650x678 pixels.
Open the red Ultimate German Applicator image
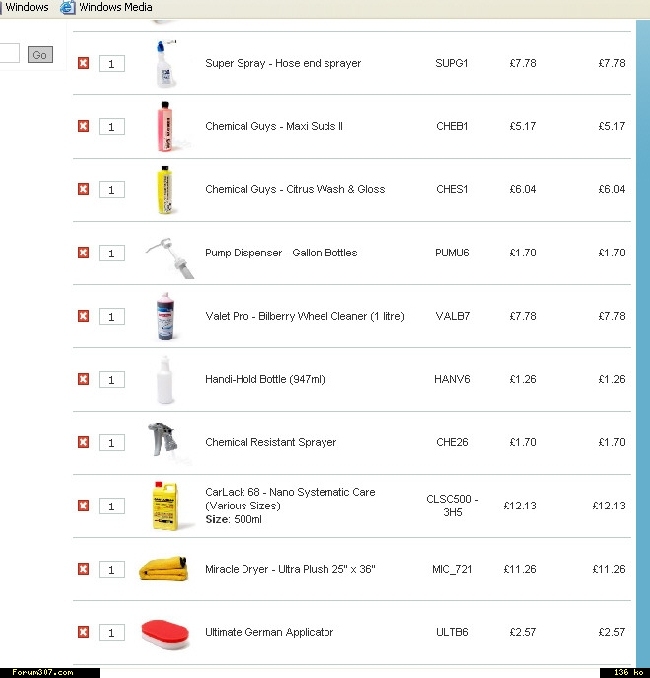(x=165, y=633)
